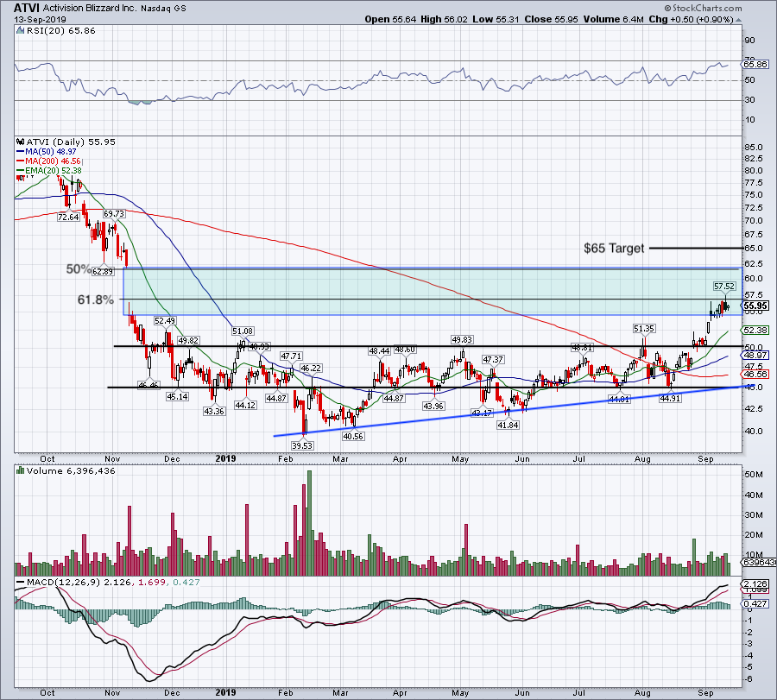The height and width of the screenshot is (700, 777).
Task: Click the 65.86 RSI axis value tag
Action: (x=755, y=65)
